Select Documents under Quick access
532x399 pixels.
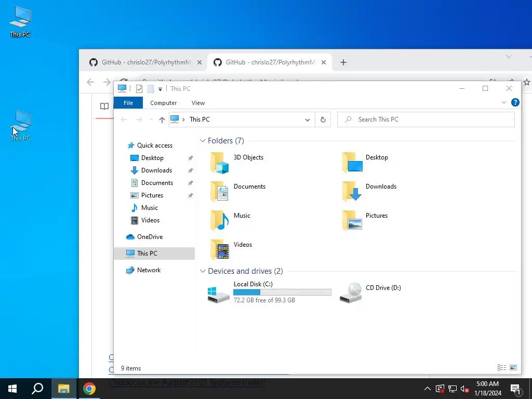pos(157,183)
